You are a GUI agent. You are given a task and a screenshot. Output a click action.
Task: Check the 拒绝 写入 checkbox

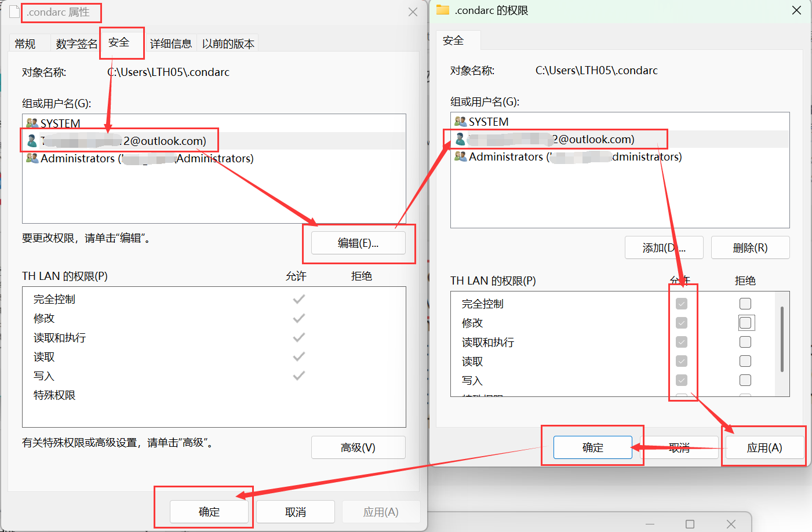pyautogui.click(x=745, y=380)
